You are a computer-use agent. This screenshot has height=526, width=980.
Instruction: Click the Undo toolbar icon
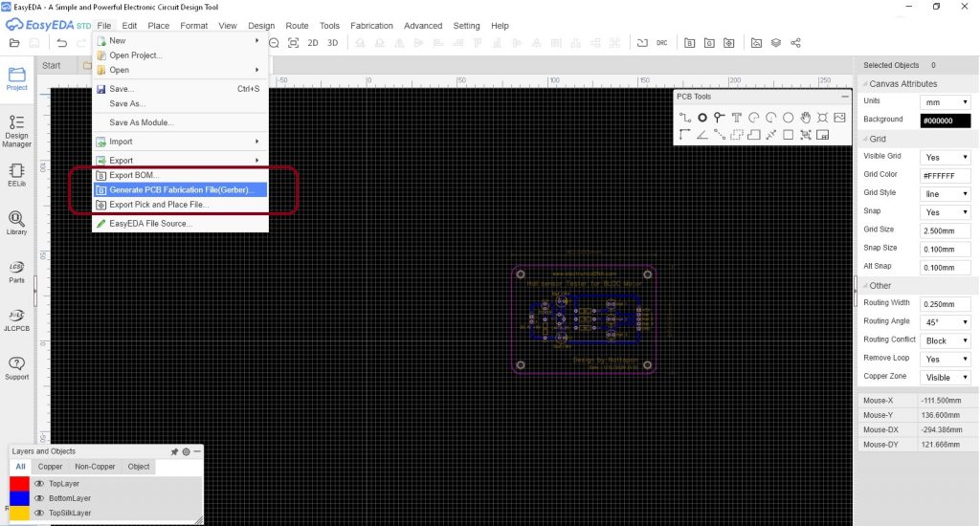(x=61, y=43)
